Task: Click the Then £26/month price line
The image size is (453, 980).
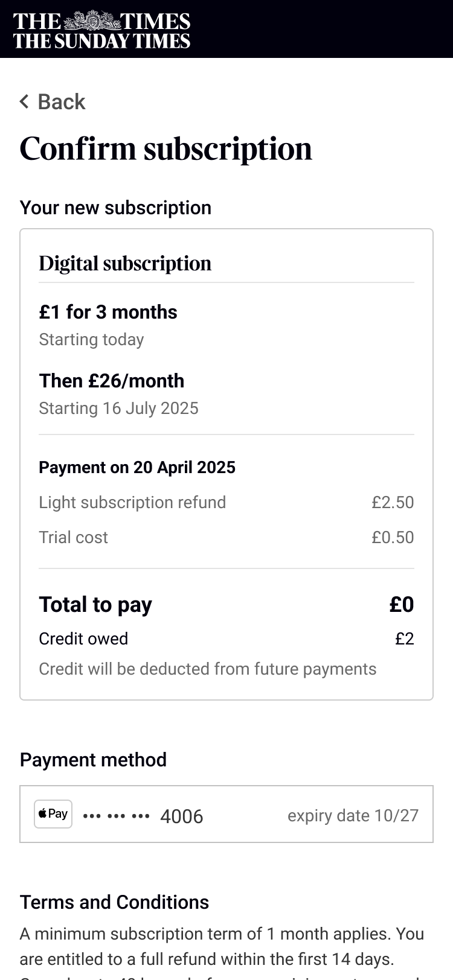Action: (x=112, y=381)
